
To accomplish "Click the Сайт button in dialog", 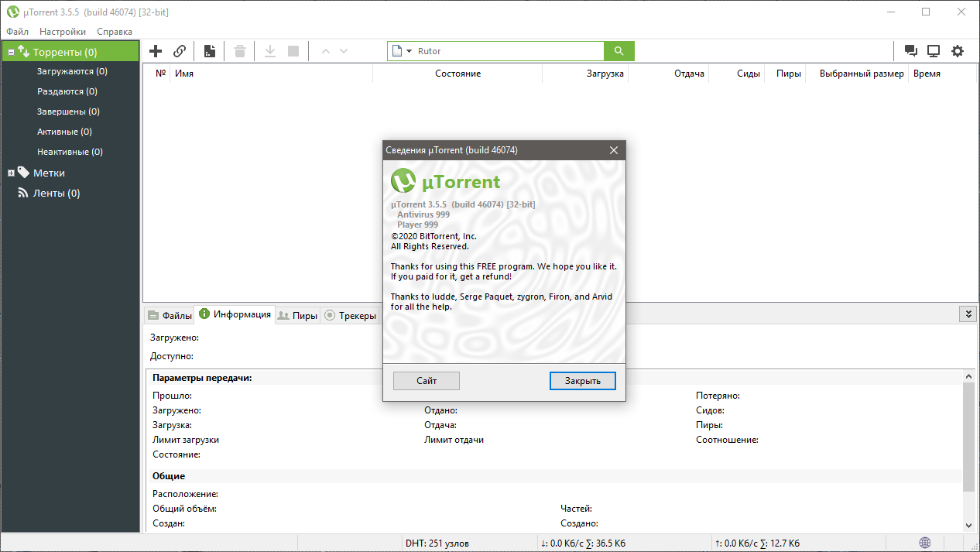I will tap(427, 381).
